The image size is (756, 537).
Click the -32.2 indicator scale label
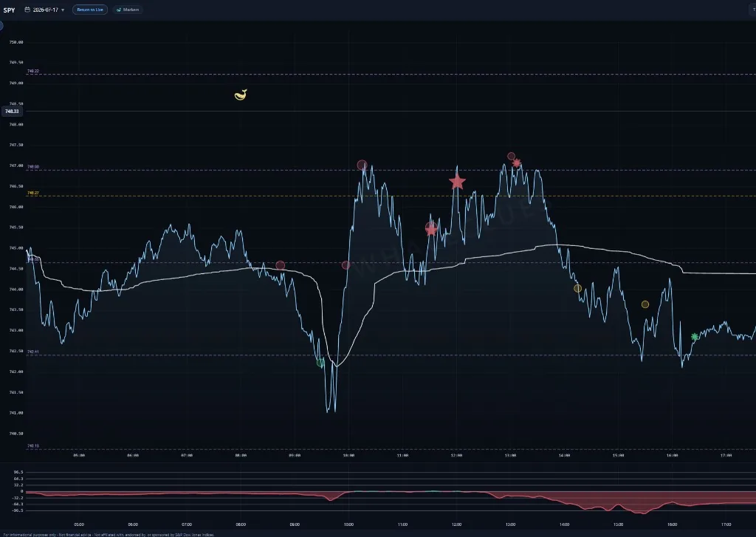click(18, 497)
